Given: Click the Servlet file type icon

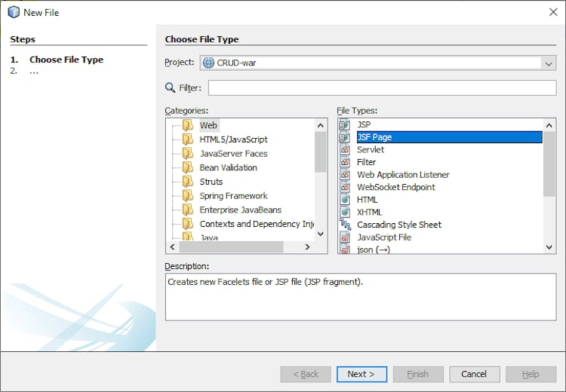Looking at the screenshot, I should click(x=345, y=149).
